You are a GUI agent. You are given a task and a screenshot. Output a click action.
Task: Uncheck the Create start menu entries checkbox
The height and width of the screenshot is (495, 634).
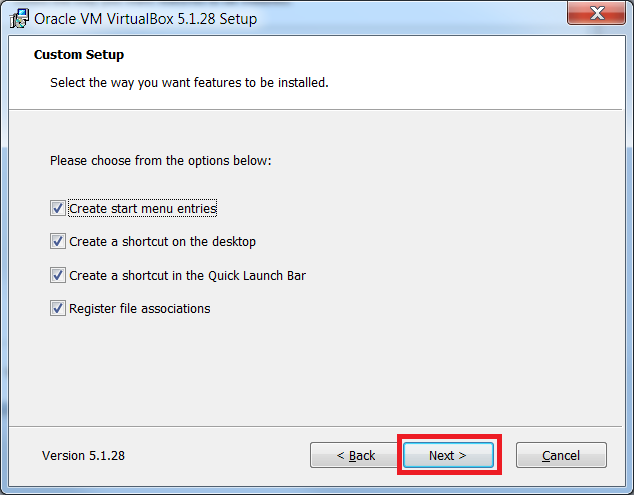coord(58,208)
